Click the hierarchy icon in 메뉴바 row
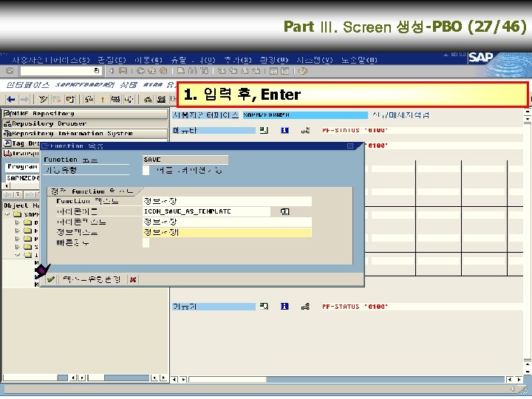This screenshot has width=532, height=399. point(305,130)
